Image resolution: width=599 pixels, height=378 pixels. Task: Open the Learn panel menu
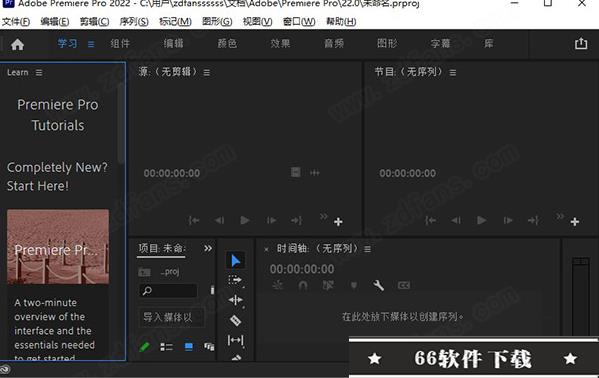(x=39, y=73)
